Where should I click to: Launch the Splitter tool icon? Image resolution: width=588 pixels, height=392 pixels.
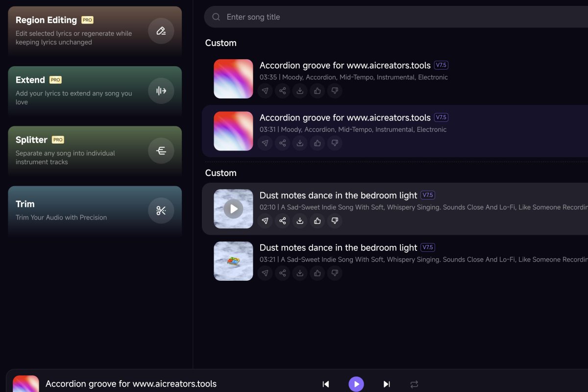161,150
